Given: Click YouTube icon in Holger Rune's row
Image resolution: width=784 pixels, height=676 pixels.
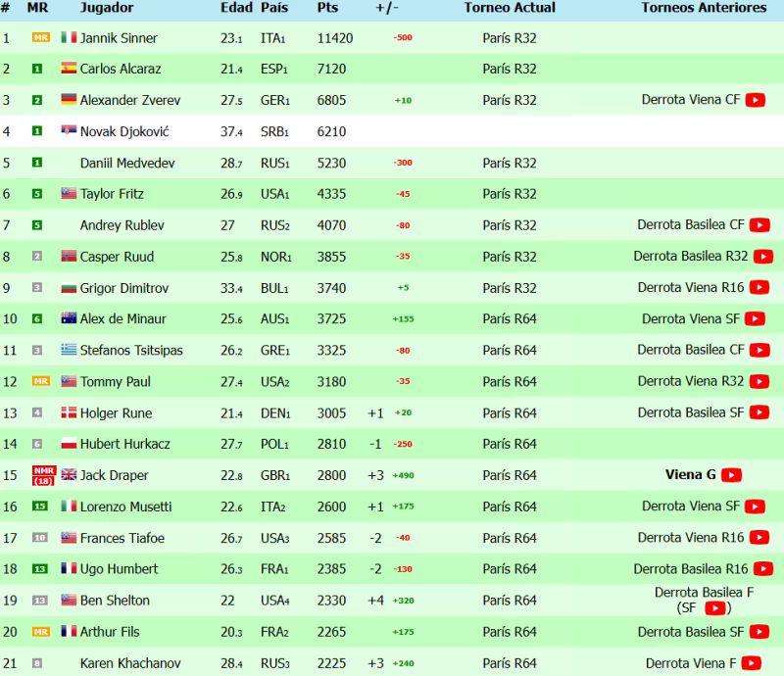Looking at the screenshot, I should (759, 412).
